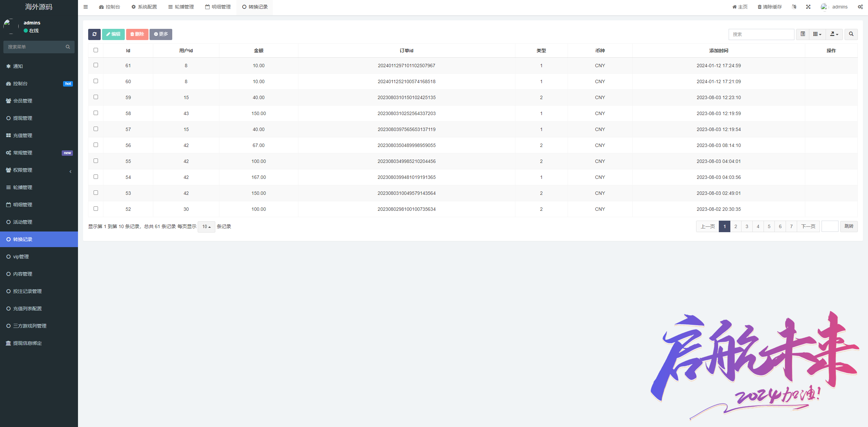Select the 转换记录 tab
The image size is (868, 427).
[x=255, y=7]
